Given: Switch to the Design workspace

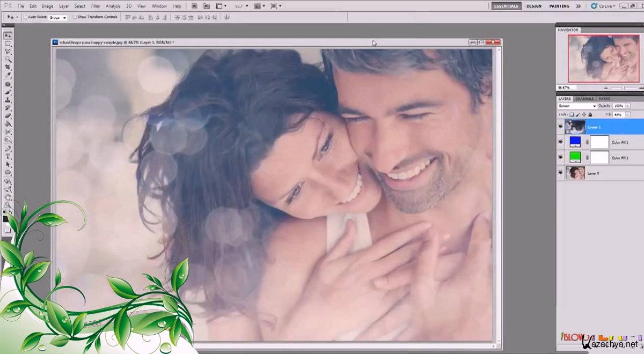Looking at the screenshot, I should pos(533,6).
